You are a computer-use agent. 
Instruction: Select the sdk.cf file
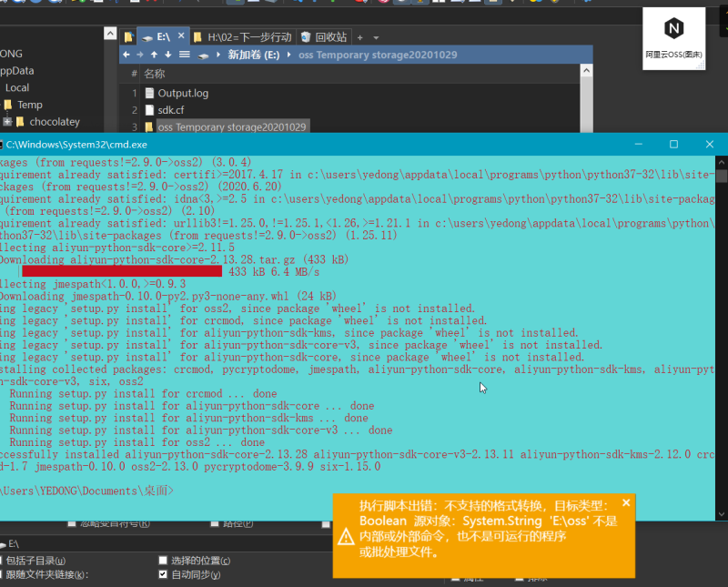[171, 110]
